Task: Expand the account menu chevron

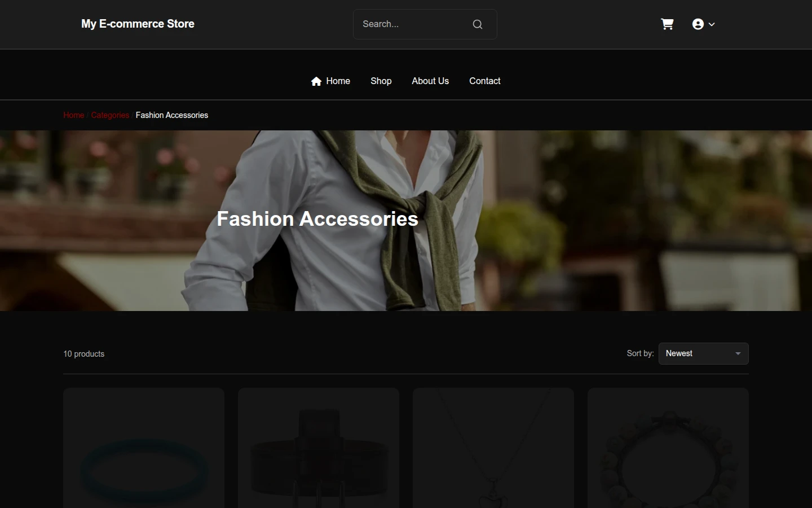Action: 712,24
